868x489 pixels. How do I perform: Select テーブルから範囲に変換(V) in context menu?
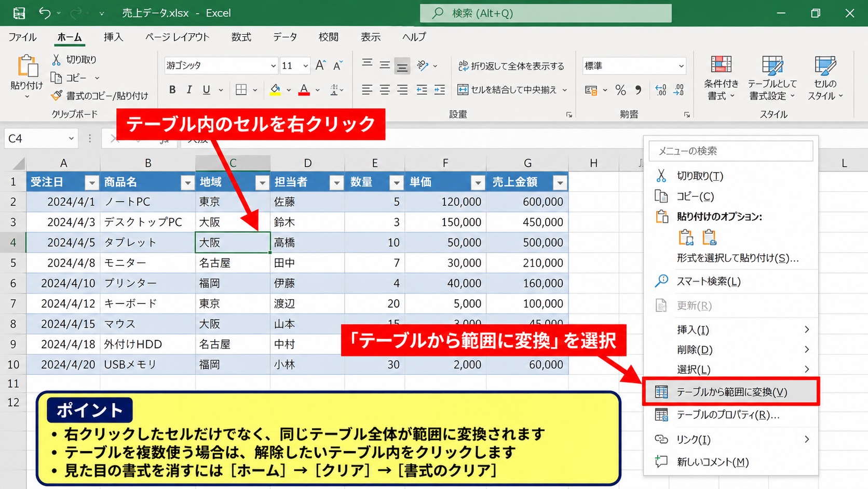[x=731, y=392]
